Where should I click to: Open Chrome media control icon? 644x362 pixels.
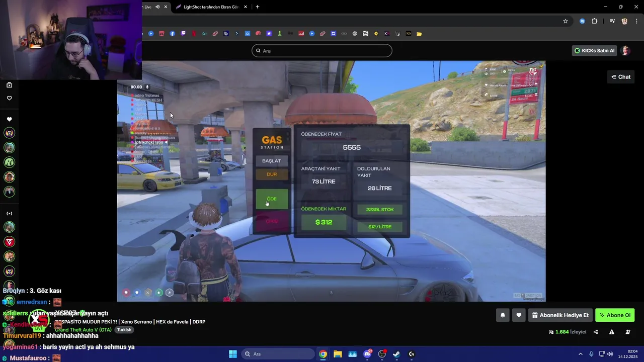[612, 21]
